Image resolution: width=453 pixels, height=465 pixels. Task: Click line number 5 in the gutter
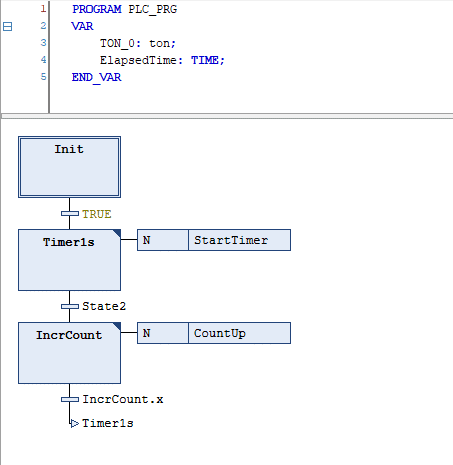(43, 77)
